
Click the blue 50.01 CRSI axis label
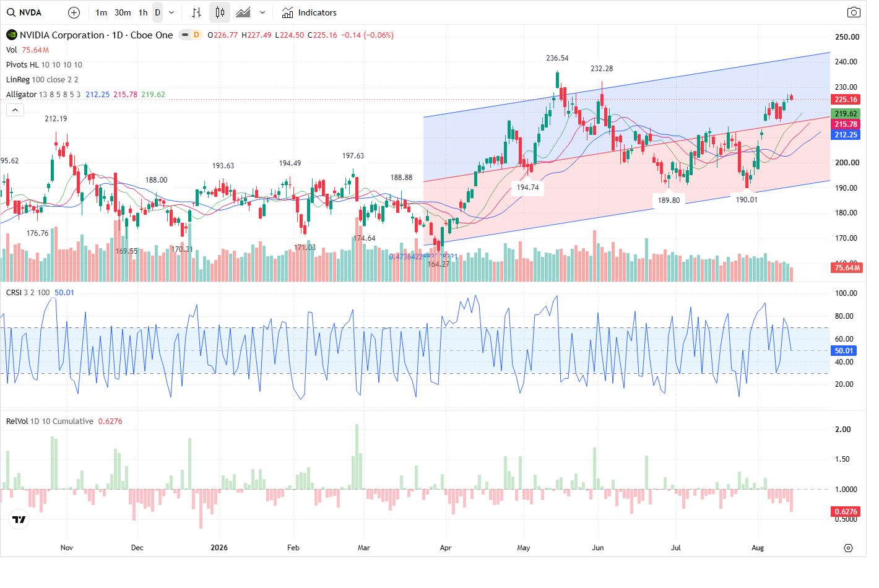[x=844, y=351]
